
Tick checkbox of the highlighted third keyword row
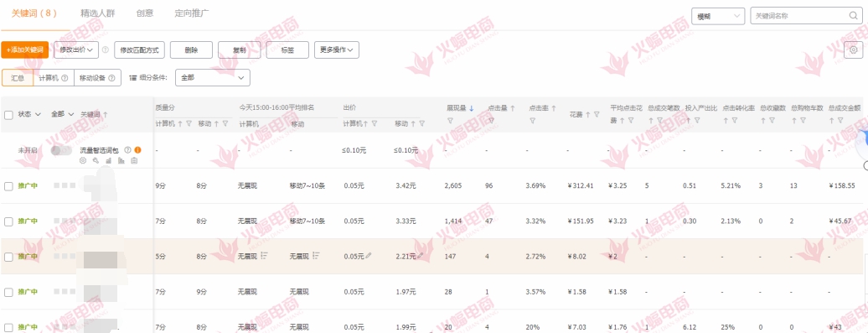tap(8, 257)
